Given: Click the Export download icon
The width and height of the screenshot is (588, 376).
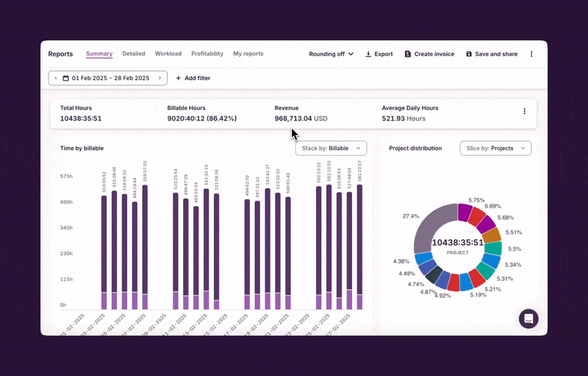Looking at the screenshot, I should pyautogui.click(x=368, y=54).
